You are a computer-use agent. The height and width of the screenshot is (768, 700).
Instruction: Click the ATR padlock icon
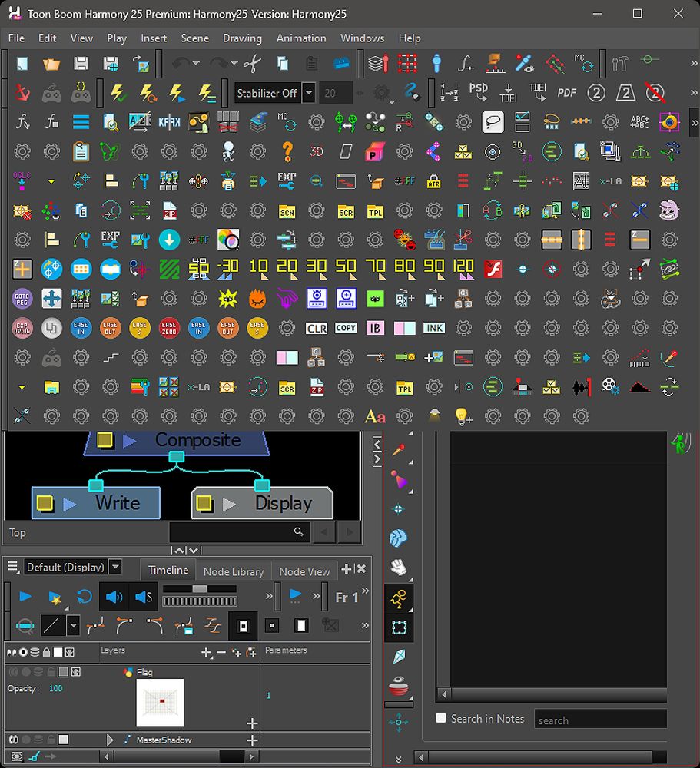(x=434, y=181)
